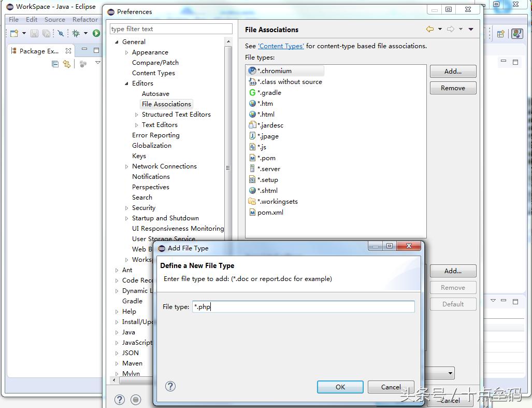
Task: Click the Debug bug icon in toolbar
Action: 76,33
